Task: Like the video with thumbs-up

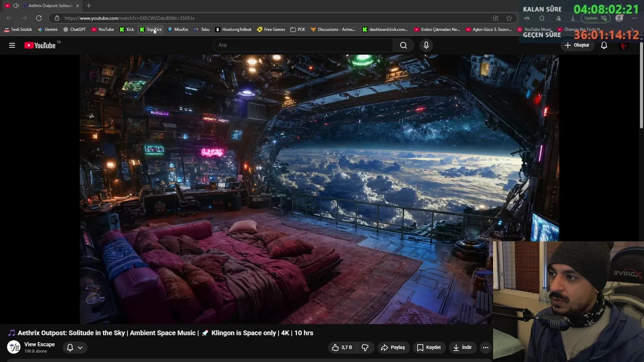Action: click(x=342, y=347)
